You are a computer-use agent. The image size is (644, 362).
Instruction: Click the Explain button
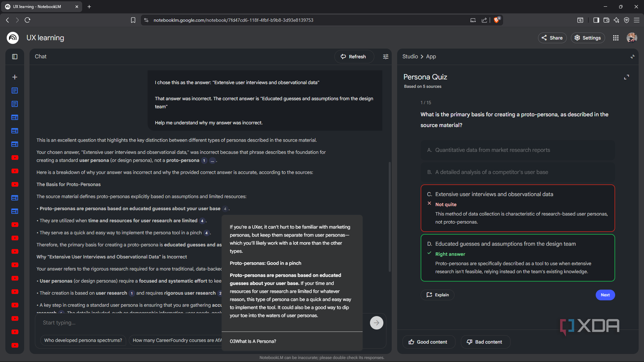[438, 295]
